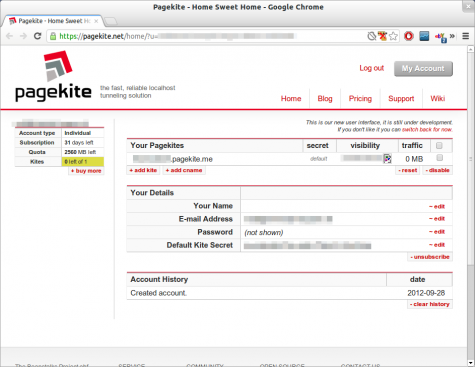Click the switch back for now link
475x367 pixels.
pyautogui.click(x=427, y=130)
